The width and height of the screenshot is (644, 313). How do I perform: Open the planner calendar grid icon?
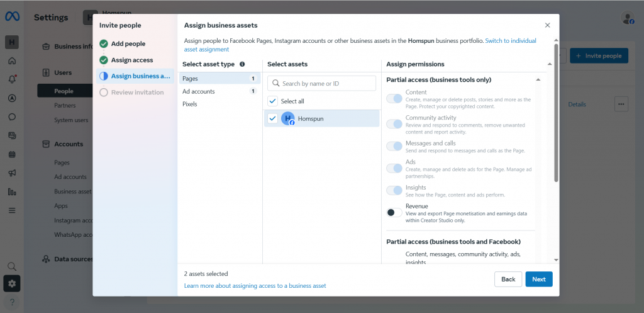[12, 154]
